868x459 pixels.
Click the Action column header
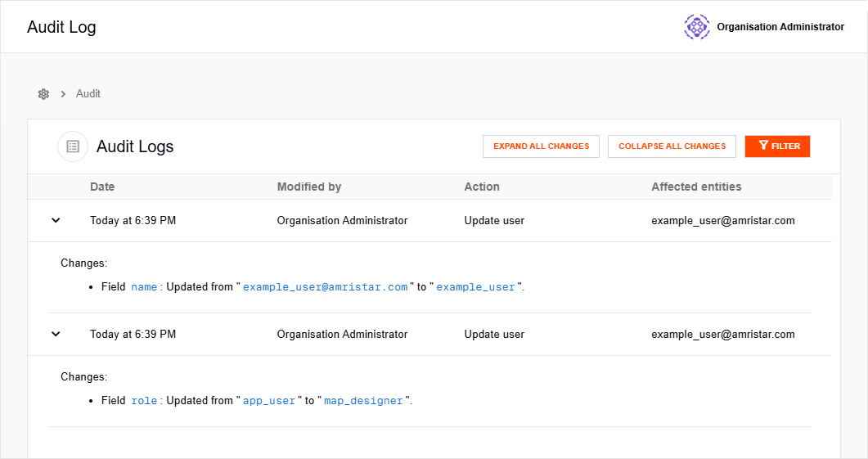click(482, 187)
